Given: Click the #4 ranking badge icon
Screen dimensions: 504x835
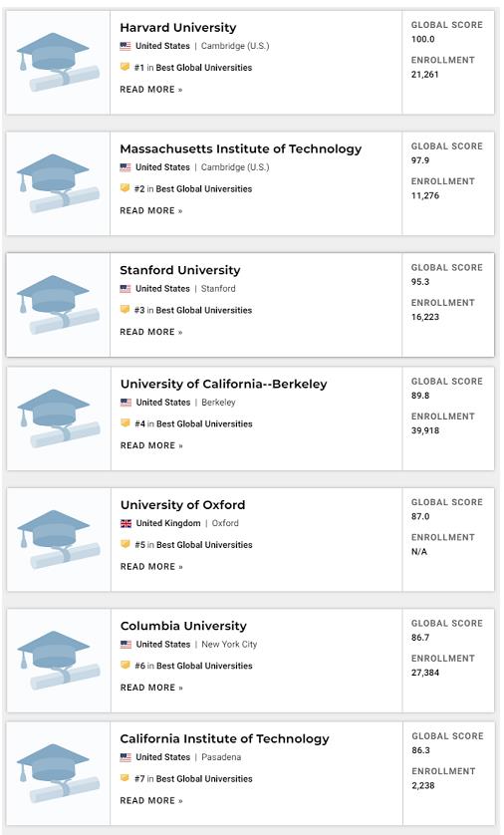Looking at the screenshot, I should 126,423.
